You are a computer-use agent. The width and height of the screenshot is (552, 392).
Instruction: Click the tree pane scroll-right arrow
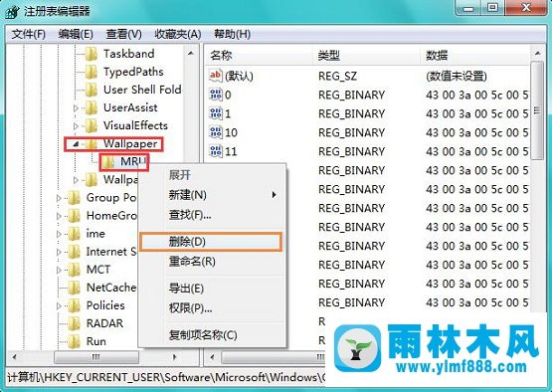coord(175,357)
